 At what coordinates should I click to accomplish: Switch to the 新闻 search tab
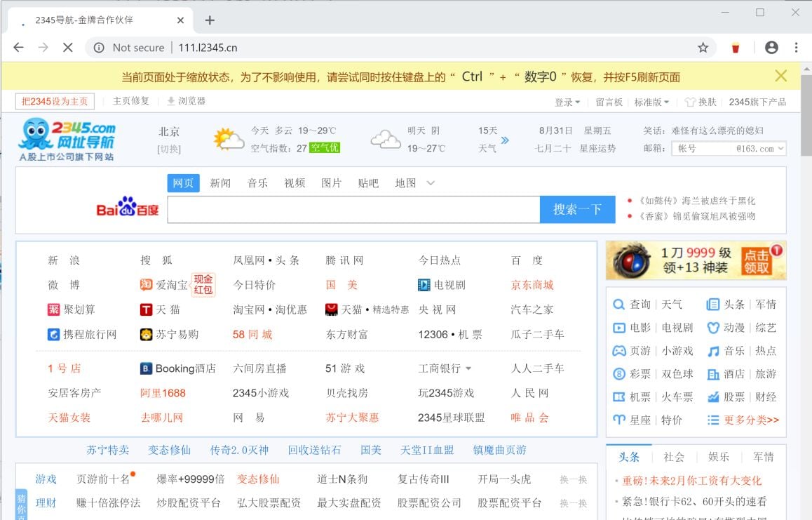(x=222, y=182)
